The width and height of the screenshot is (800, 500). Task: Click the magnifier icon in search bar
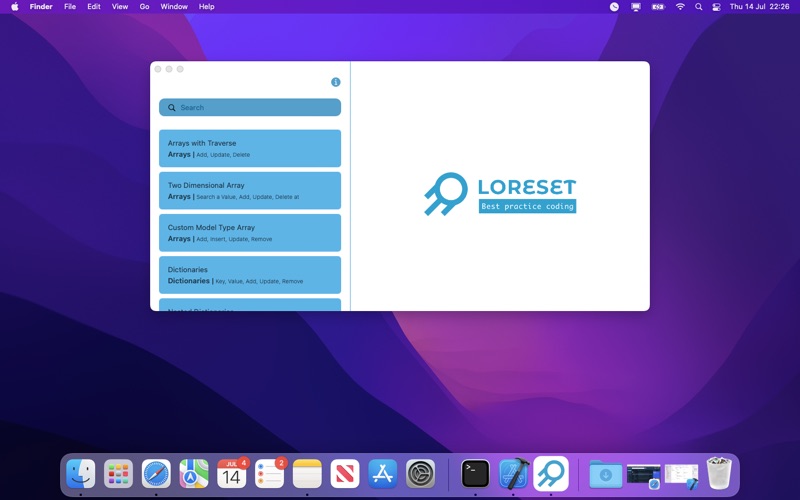click(172, 108)
